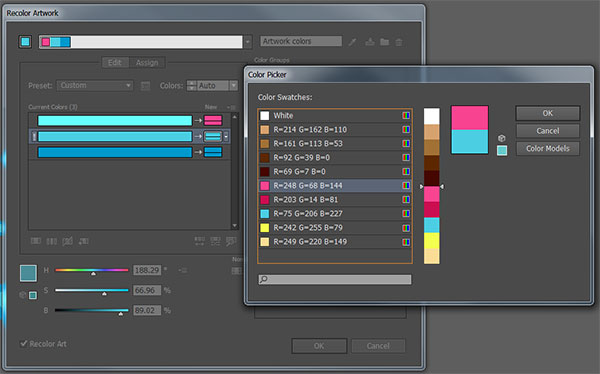Toggle the Recolor Art checkbox

click(x=24, y=343)
